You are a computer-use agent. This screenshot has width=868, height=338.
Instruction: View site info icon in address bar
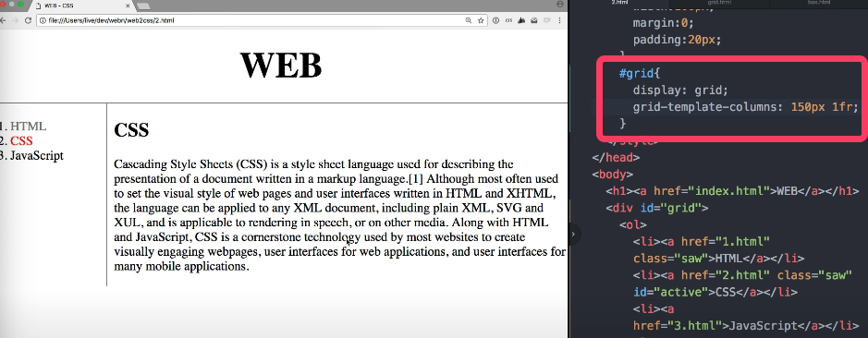coord(43,20)
